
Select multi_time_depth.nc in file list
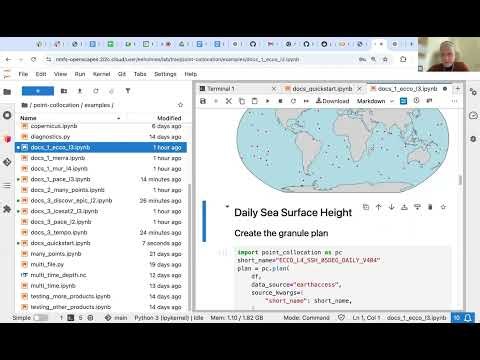click(101, 275)
